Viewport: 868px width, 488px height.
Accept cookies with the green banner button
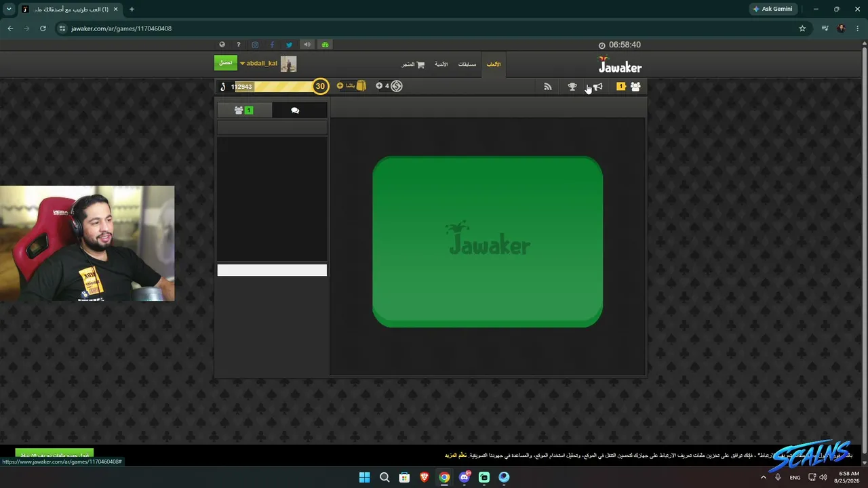(54, 454)
